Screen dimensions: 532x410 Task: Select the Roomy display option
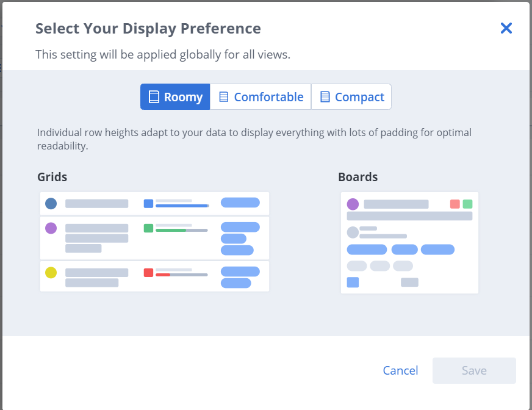(175, 97)
